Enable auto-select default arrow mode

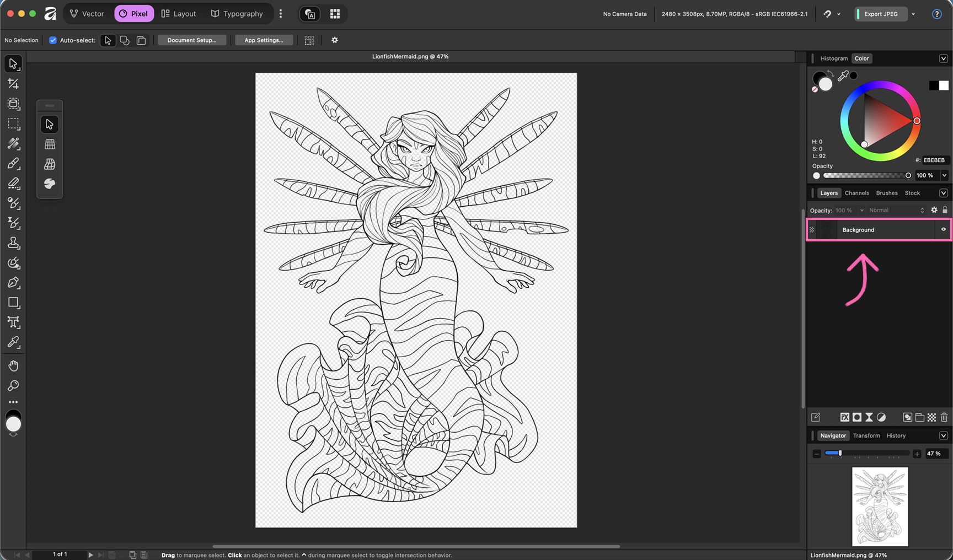(108, 40)
